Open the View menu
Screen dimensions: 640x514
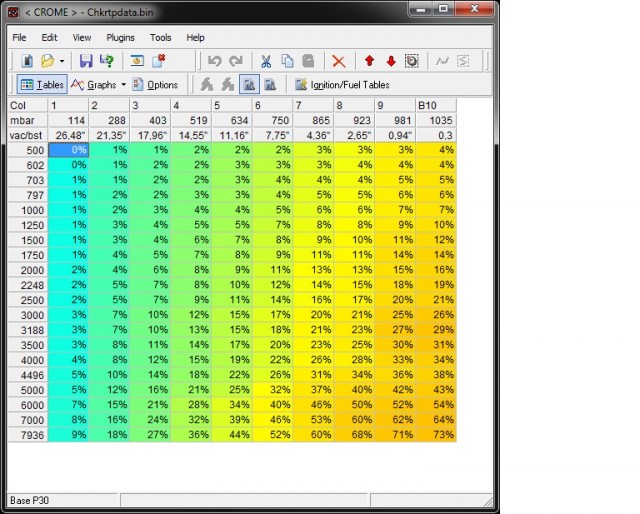pos(82,38)
